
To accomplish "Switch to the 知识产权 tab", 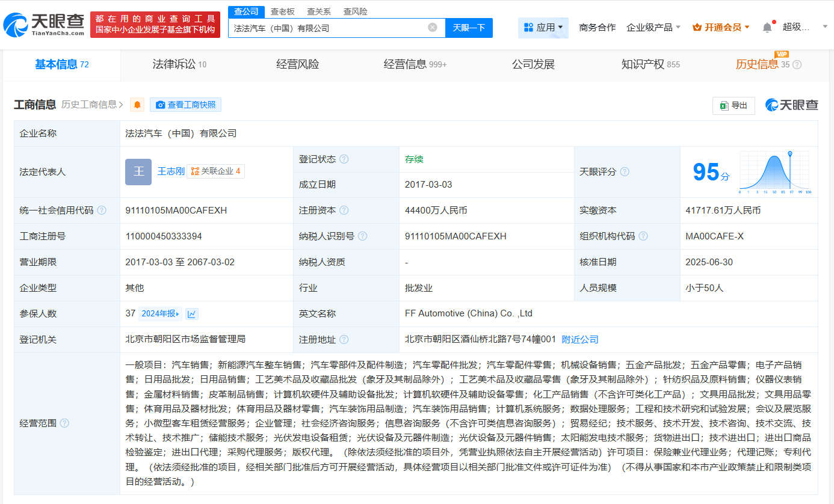I will coord(650,65).
